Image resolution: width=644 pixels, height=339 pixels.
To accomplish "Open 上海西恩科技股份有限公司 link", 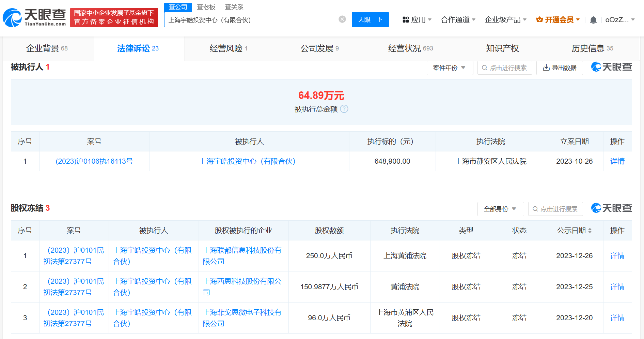I will pos(242,287).
